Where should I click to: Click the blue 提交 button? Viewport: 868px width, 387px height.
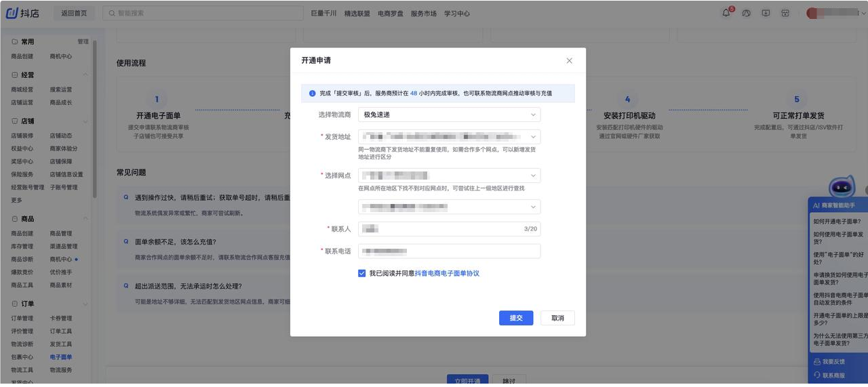point(516,318)
